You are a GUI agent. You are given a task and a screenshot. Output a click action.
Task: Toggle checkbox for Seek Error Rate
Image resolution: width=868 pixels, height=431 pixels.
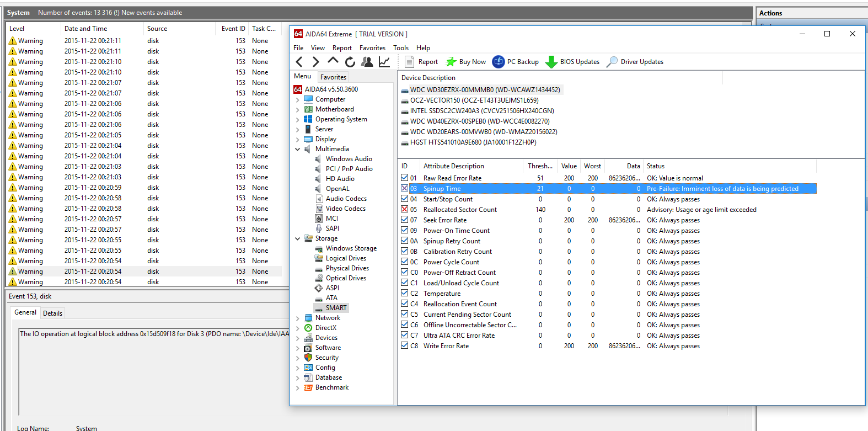405,220
